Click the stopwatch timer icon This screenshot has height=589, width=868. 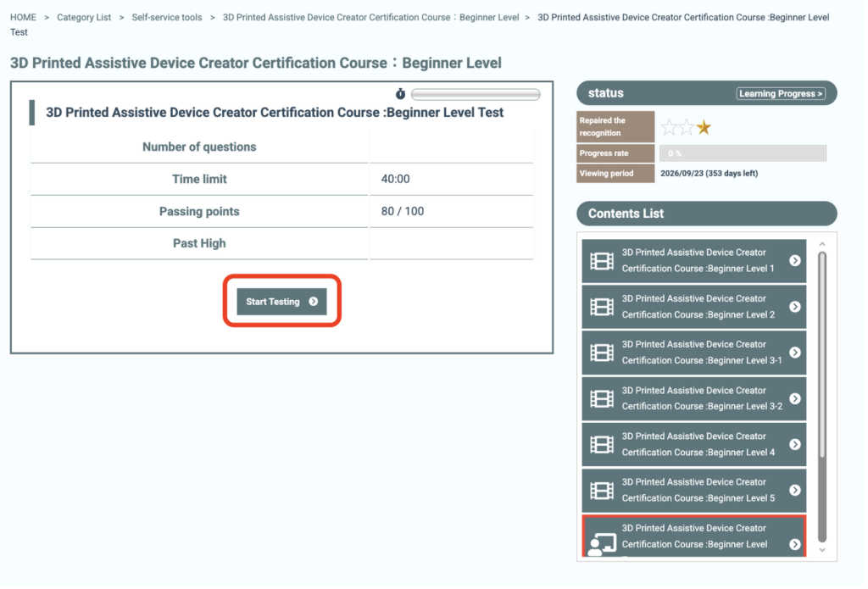click(x=401, y=94)
